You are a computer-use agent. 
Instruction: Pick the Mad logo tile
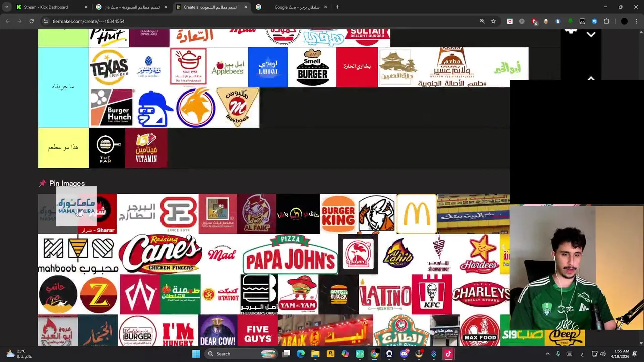tap(221, 254)
